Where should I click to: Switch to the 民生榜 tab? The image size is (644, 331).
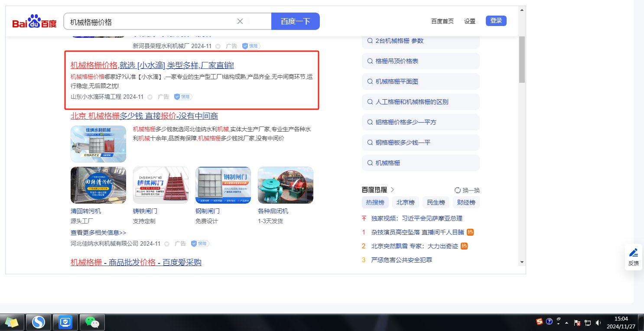(x=436, y=202)
